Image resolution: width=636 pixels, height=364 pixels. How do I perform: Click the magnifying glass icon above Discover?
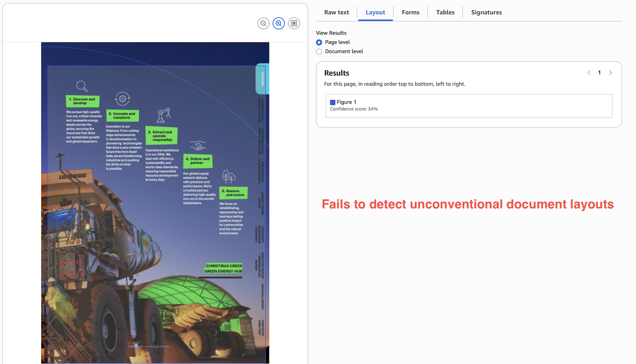(82, 86)
